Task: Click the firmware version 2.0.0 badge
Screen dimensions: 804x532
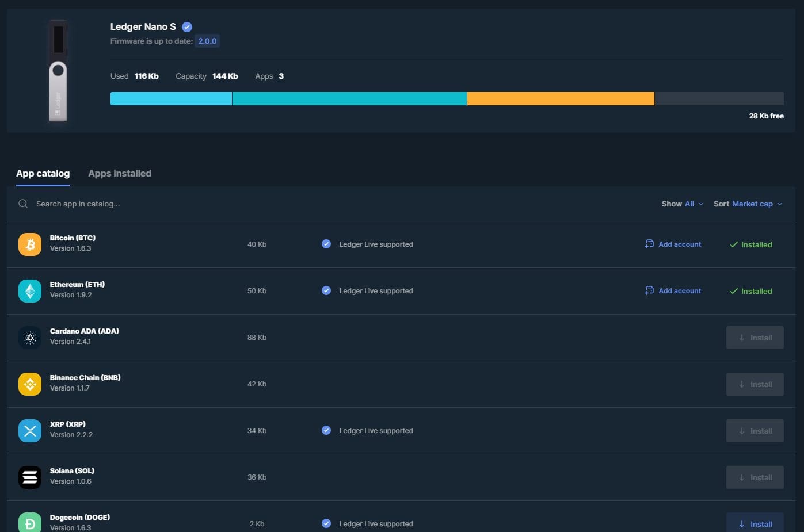Action: [207, 41]
